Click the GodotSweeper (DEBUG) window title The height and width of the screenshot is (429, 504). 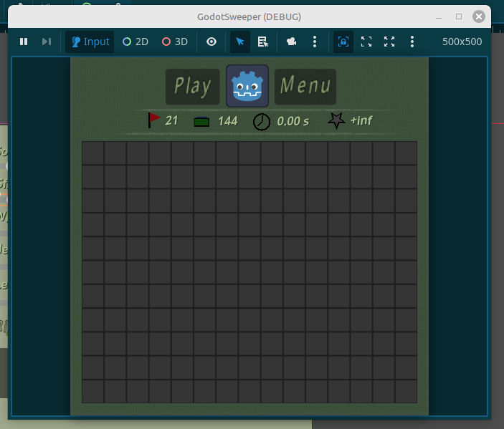249,16
